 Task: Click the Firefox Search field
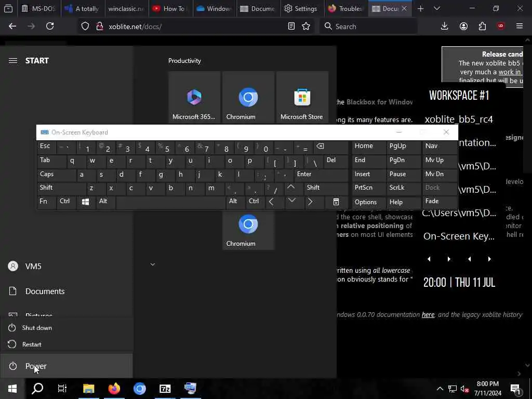pos(368,26)
